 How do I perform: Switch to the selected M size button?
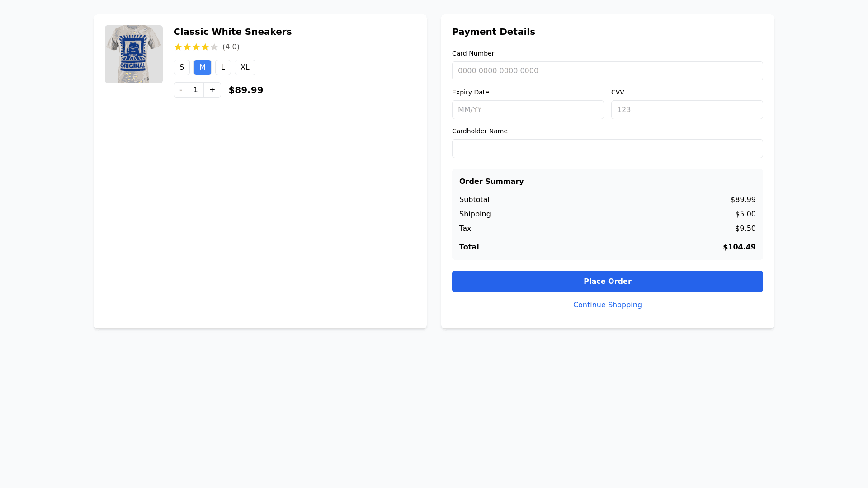click(x=203, y=67)
